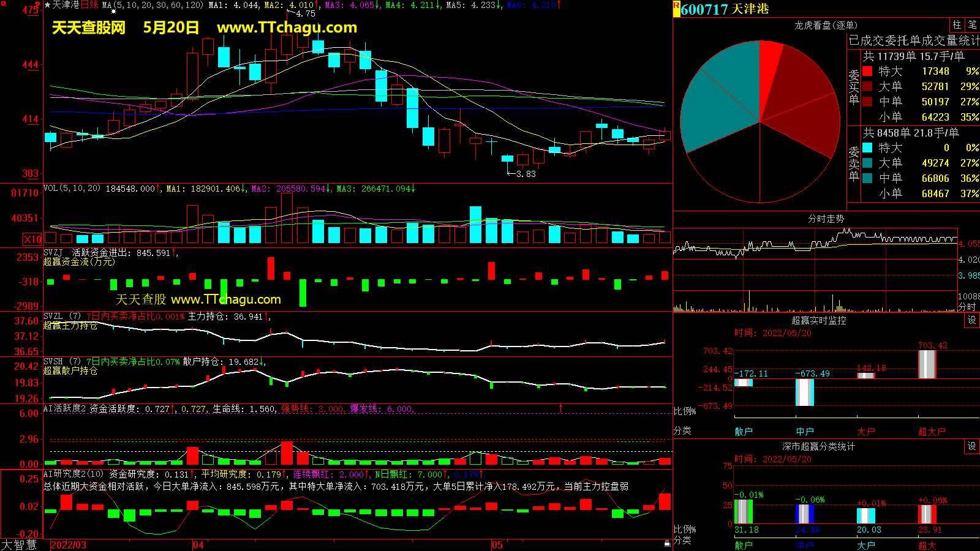Click the small red square icon top-left corner
980x551 pixels.
pos(4,4)
